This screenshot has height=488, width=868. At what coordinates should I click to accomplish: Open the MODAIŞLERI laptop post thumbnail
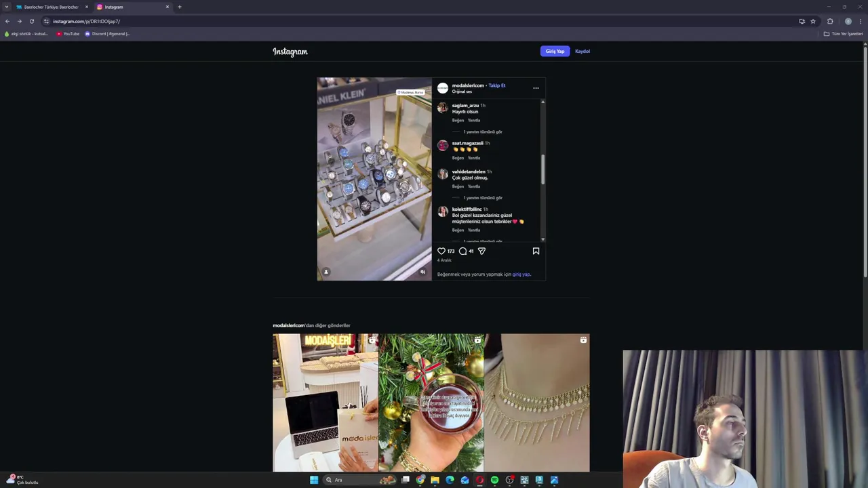point(325,403)
